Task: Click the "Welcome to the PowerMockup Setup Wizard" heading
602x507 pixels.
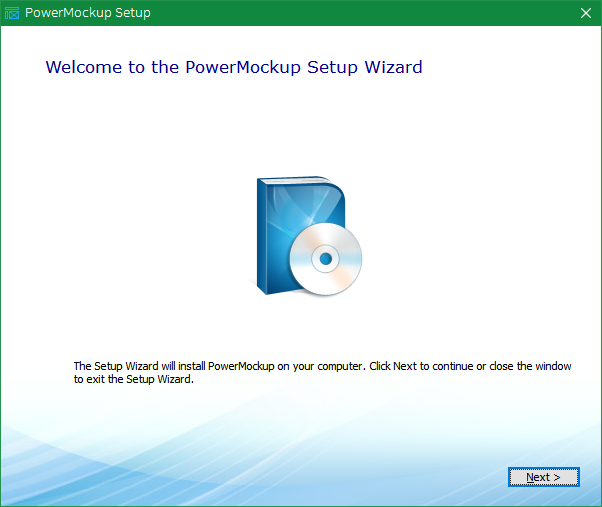Action: coord(234,67)
